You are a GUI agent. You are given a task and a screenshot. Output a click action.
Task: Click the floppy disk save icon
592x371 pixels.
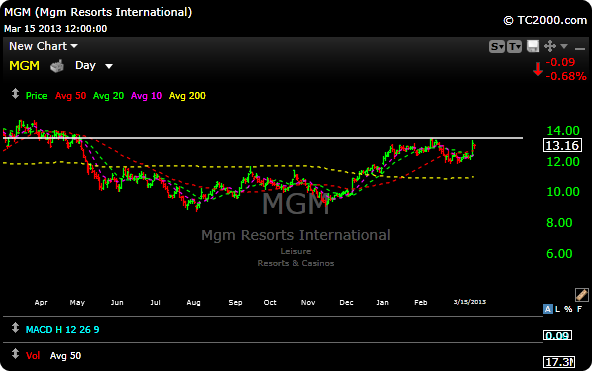click(x=533, y=46)
